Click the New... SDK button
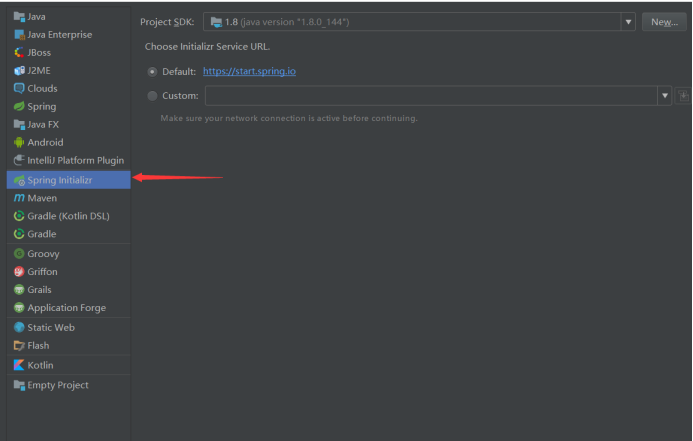This screenshot has width=693, height=441. [x=664, y=22]
